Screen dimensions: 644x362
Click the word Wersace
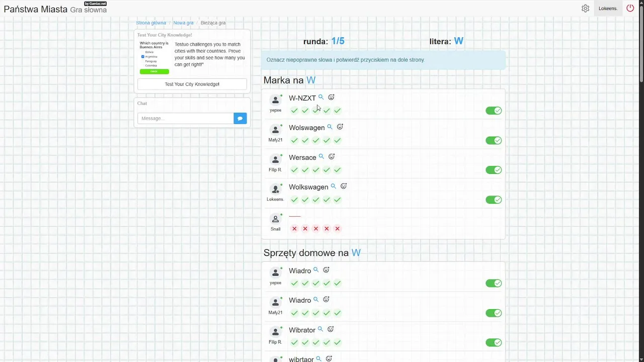[x=302, y=157]
